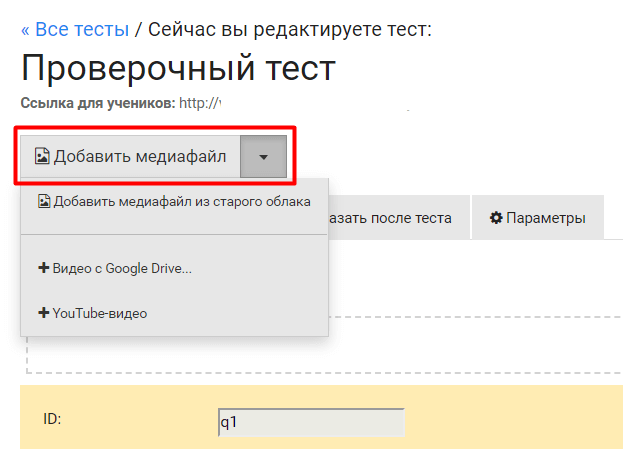Click the picture icon beside старого облака option
Image resolution: width=623 pixels, height=449 pixels.
(44, 201)
